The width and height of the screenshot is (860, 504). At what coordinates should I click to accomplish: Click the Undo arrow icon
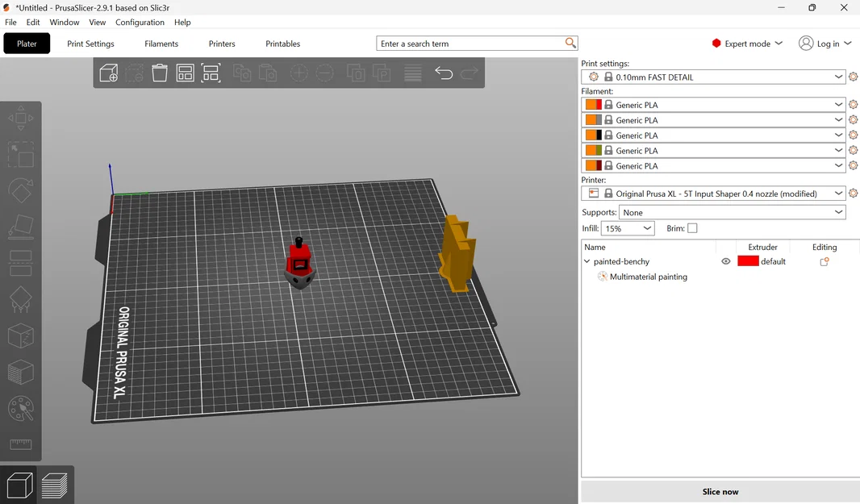(443, 73)
